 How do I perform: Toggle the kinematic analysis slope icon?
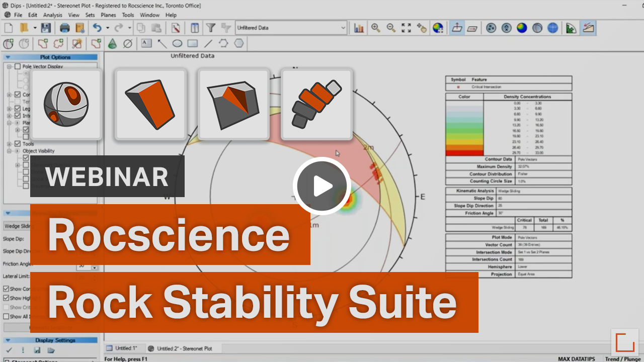tap(588, 28)
